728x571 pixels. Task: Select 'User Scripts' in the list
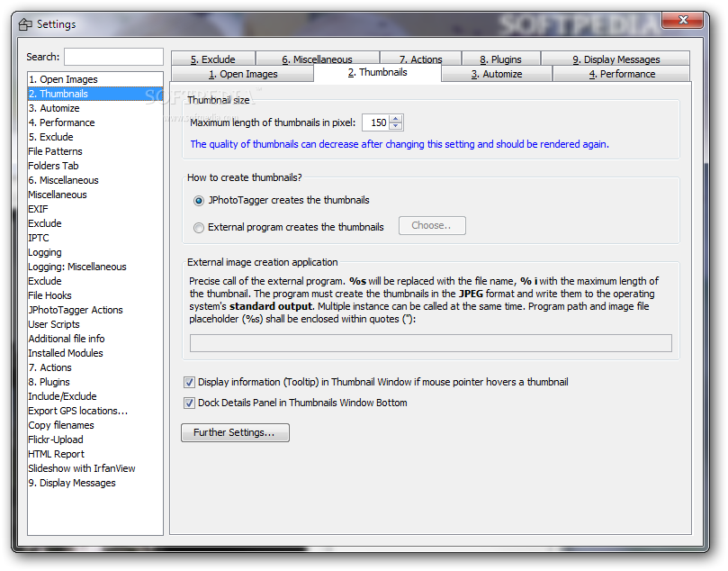[95, 324]
